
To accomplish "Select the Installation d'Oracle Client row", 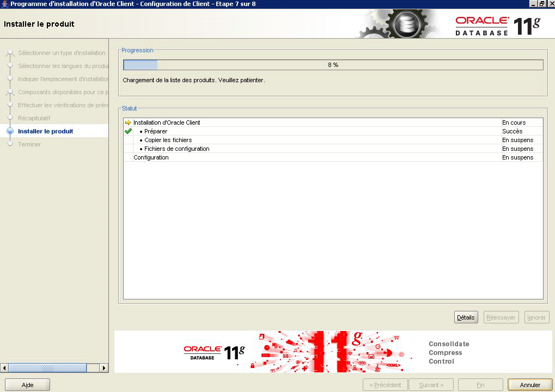I will point(333,122).
